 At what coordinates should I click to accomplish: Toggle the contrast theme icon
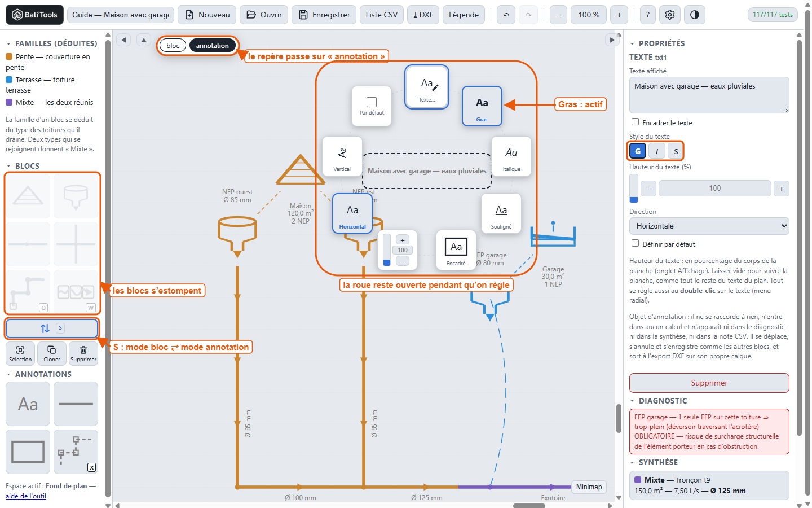(695, 15)
